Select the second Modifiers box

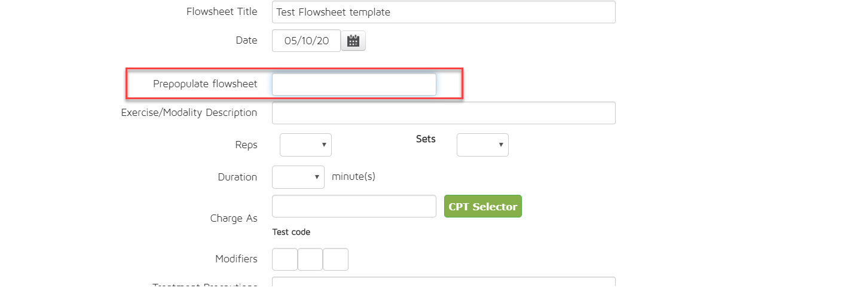tap(310, 259)
